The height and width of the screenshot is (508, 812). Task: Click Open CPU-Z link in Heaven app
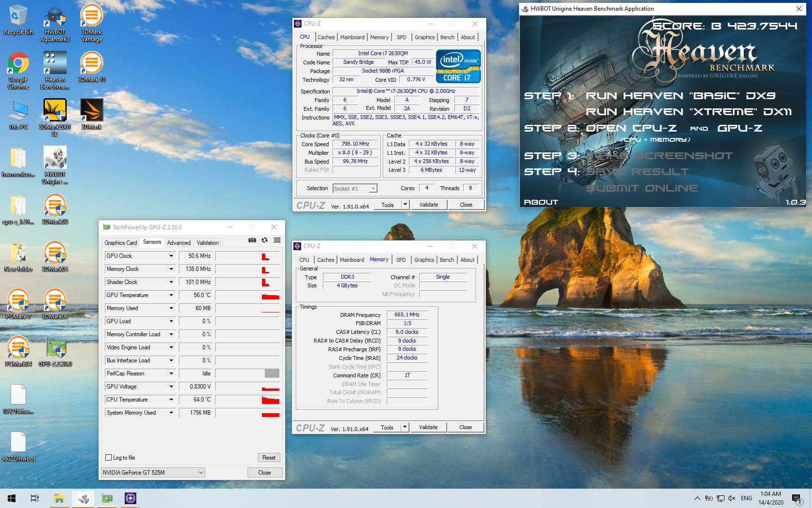(631, 128)
